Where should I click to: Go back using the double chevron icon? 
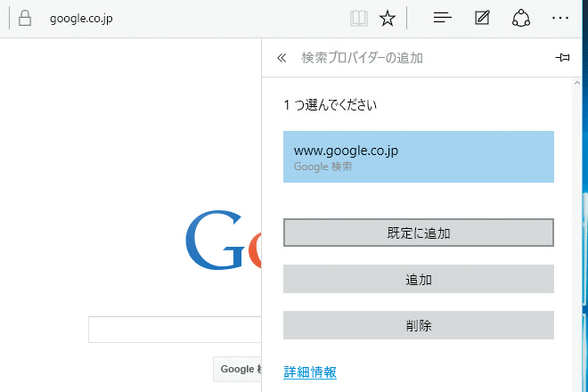(x=282, y=58)
